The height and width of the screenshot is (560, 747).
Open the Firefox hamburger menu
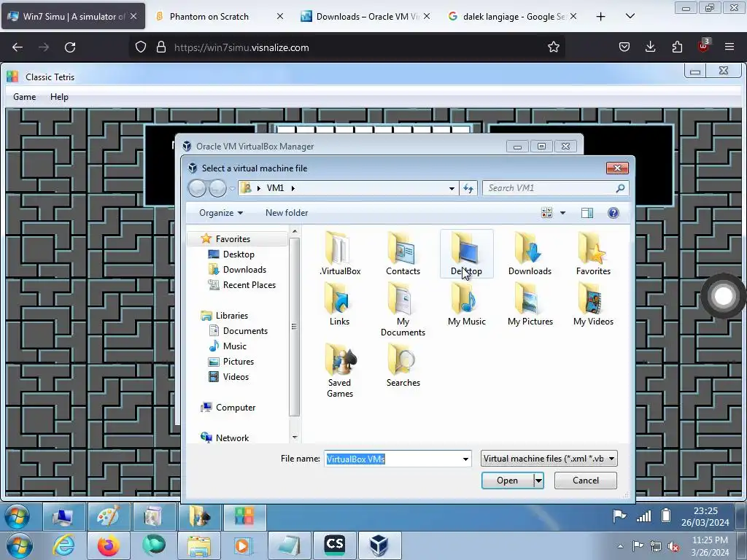(x=729, y=47)
